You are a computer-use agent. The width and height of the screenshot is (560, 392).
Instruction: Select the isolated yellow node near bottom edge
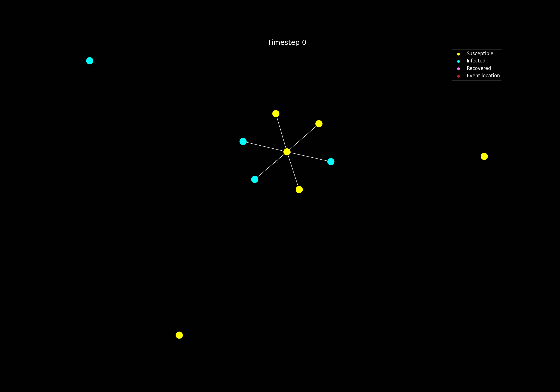179,335
